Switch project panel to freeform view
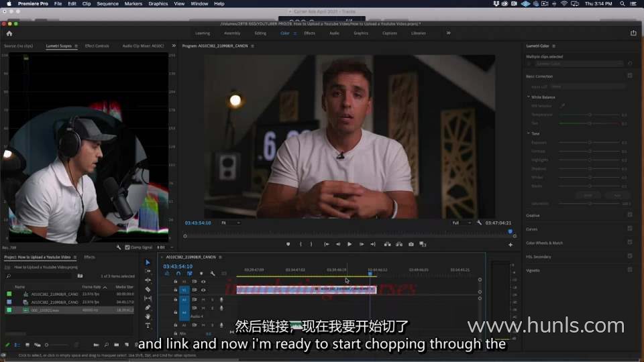The width and height of the screenshot is (644, 362). coord(38,345)
